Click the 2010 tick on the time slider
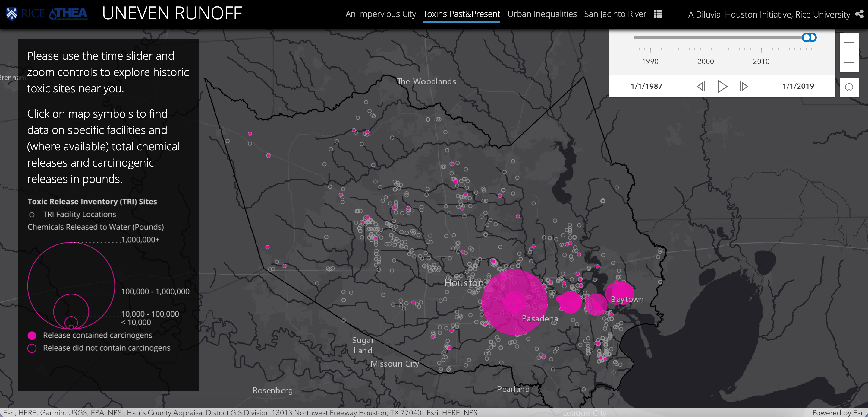The height and width of the screenshot is (417, 868). 762,49
